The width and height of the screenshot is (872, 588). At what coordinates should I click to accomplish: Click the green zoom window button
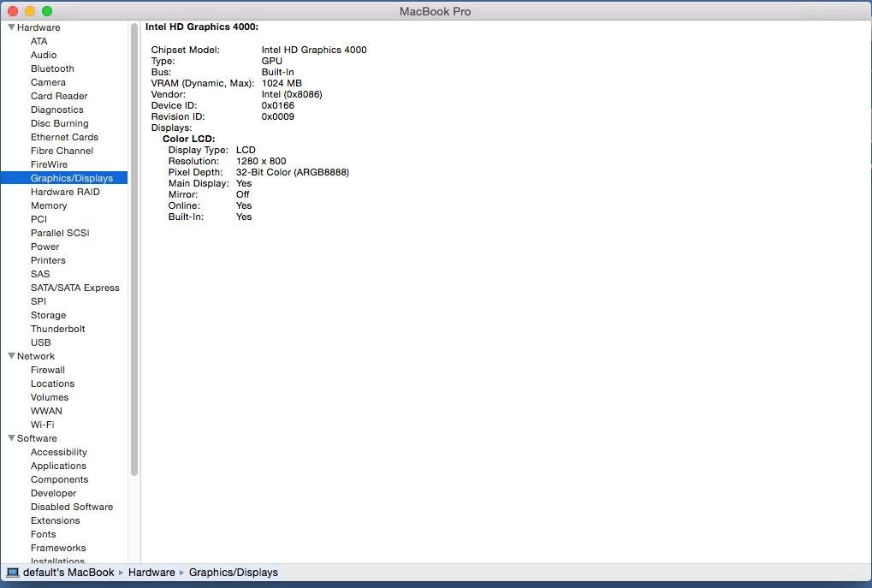pyautogui.click(x=47, y=11)
